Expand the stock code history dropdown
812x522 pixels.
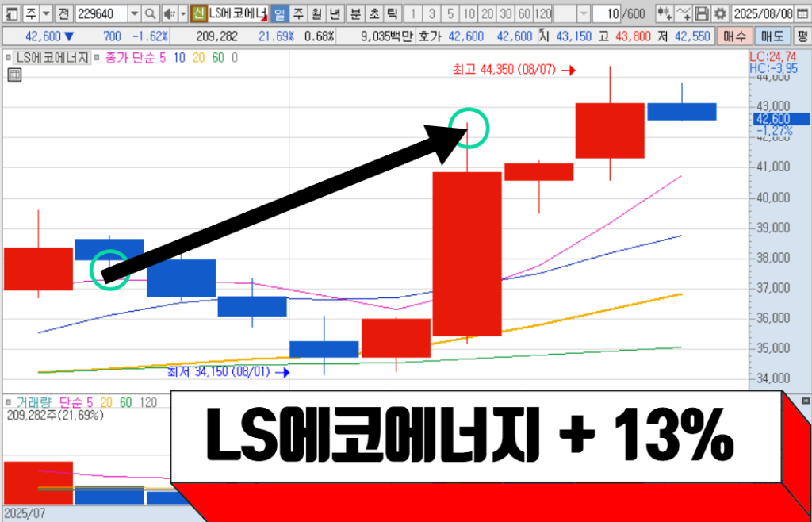(x=135, y=13)
